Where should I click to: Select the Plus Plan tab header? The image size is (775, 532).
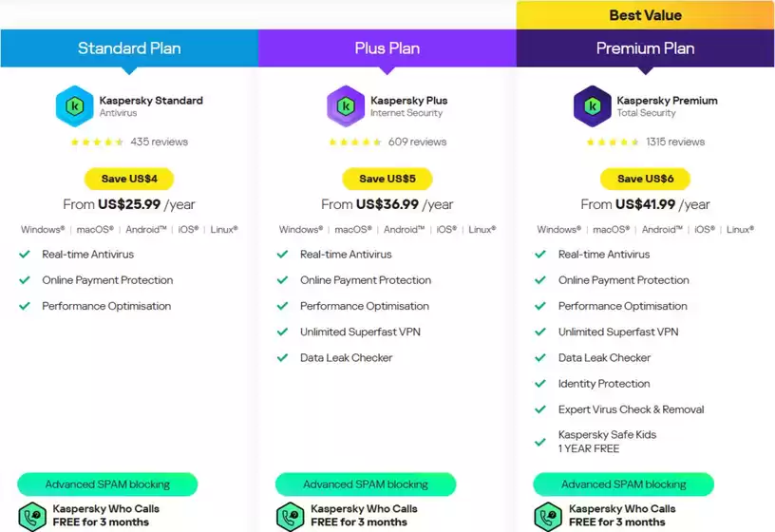[x=387, y=48]
